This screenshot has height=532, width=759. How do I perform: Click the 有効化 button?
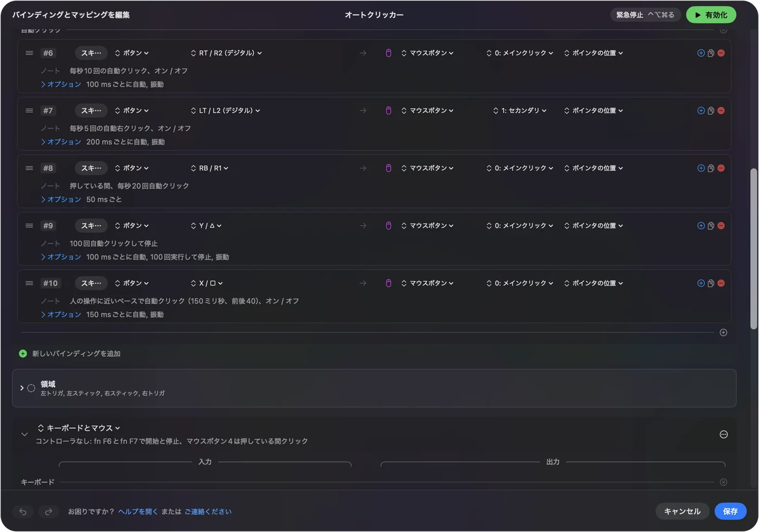coord(711,15)
